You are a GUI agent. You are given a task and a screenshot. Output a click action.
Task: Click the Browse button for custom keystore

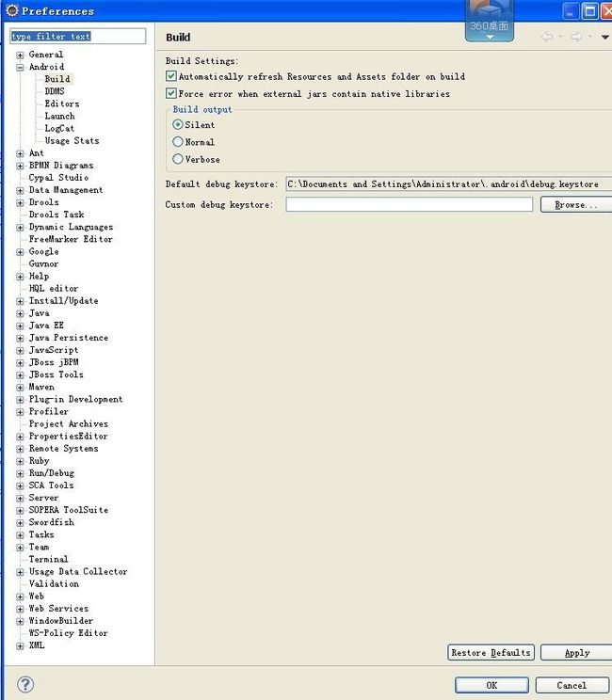[x=576, y=204]
